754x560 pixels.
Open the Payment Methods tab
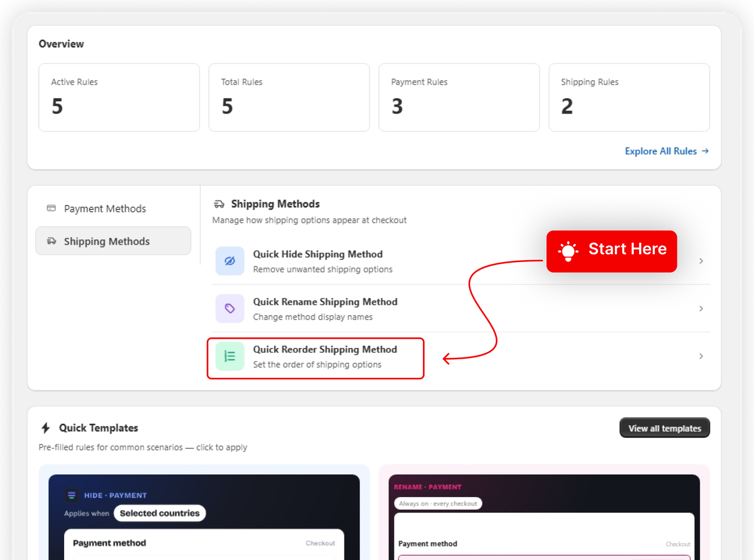(x=113, y=208)
